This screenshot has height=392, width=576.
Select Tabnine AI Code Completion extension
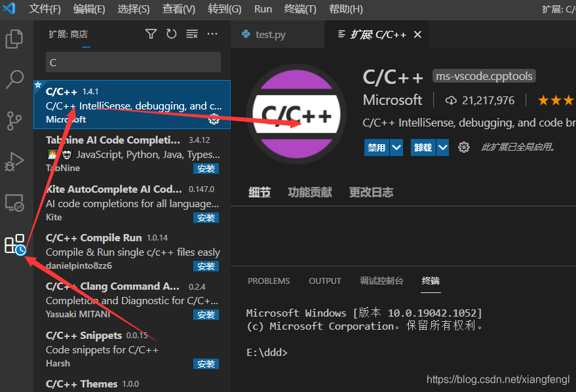click(x=132, y=153)
